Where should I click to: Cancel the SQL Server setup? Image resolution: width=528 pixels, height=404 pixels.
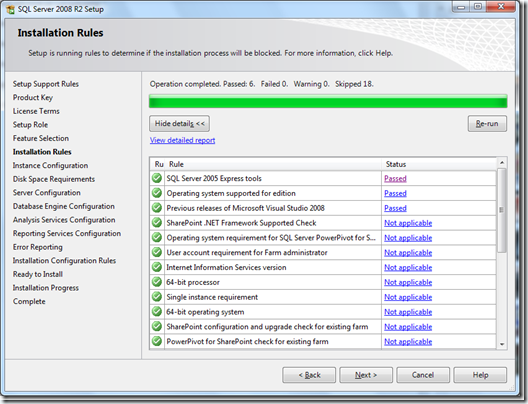(423, 375)
